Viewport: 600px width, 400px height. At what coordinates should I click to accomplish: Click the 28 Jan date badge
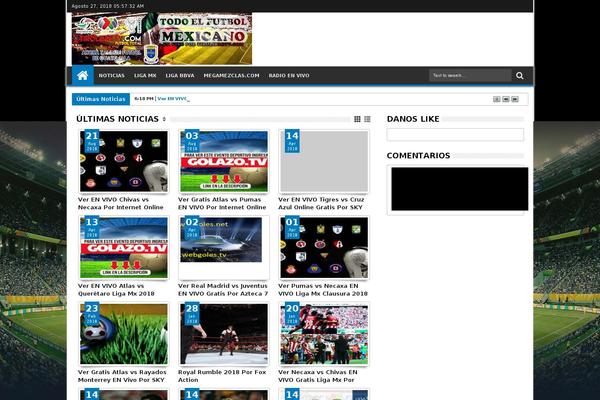click(192, 314)
